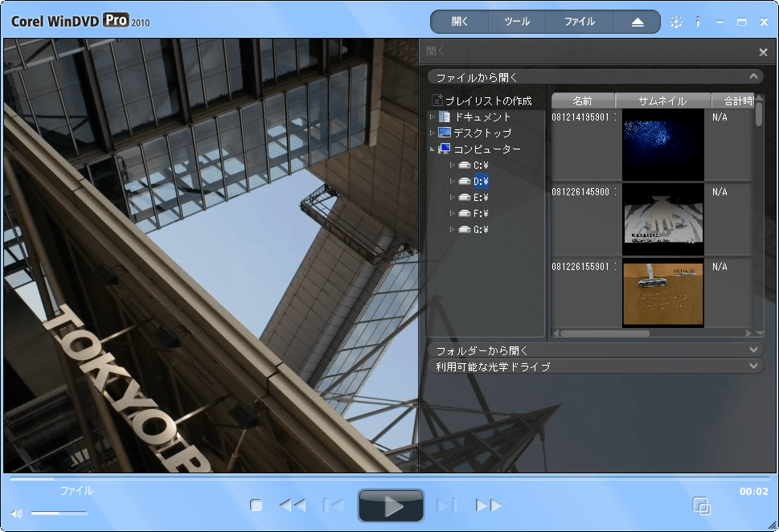This screenshot has height=532, width=779.
Task: Jump to next chapter
Action: [447, 505]
